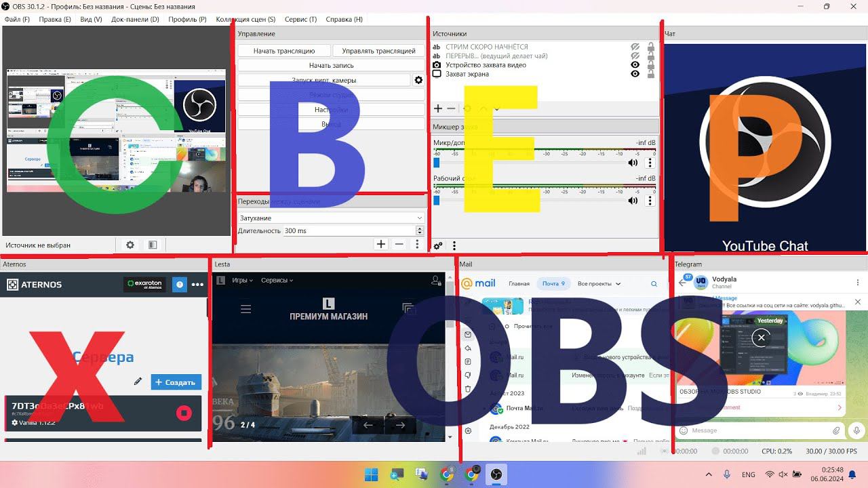The width and height of the screenshot is (868, 488).
Task: Attach a file in Telegram
Action: (837, 430)
